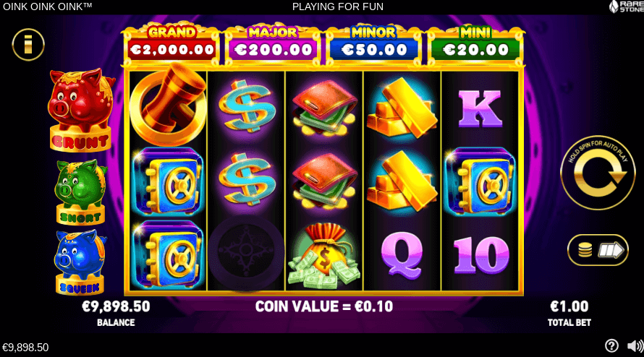Click the green Snort piggy bank
This screenshot has width=644, height=357.
click(x=80, y=192)
